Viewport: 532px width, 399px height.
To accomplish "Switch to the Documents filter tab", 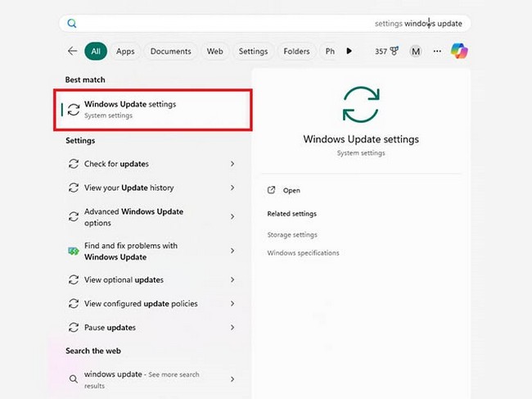I will click(x=171, y=52).
